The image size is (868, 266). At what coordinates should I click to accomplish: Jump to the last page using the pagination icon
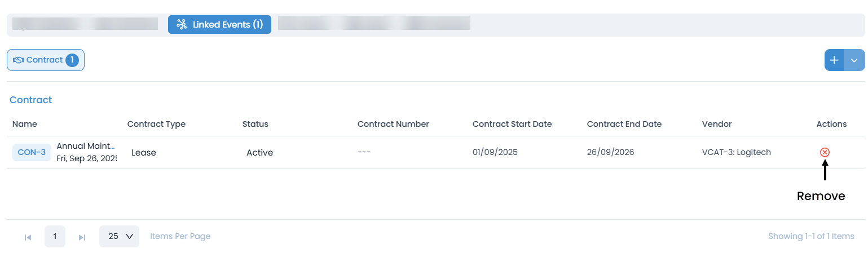(x=82, y=237)
